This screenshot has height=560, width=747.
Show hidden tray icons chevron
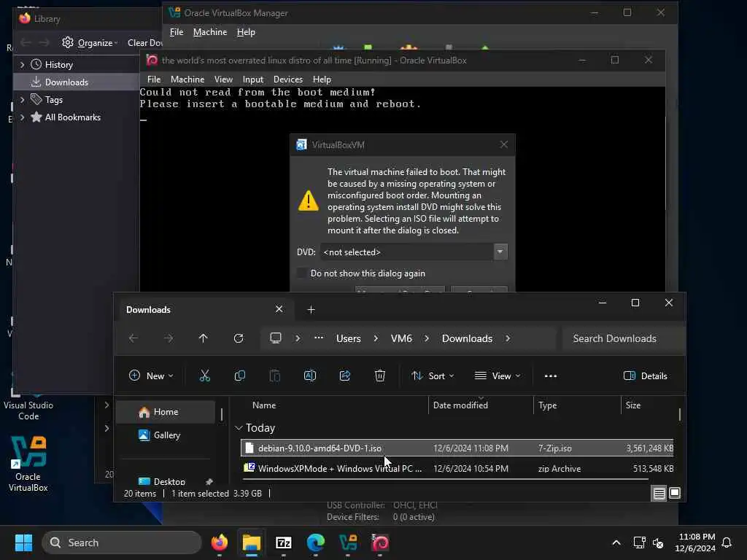(x=616, y=542)
